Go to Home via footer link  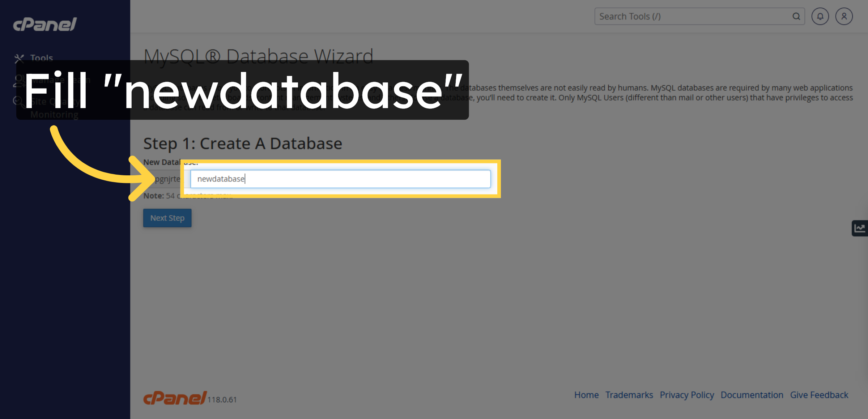[x=586, y=395]
